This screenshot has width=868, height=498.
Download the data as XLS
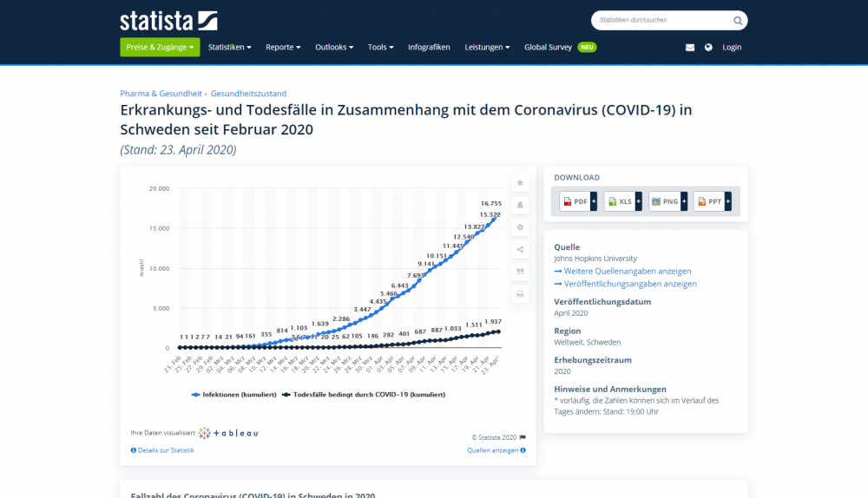point(621,201)
